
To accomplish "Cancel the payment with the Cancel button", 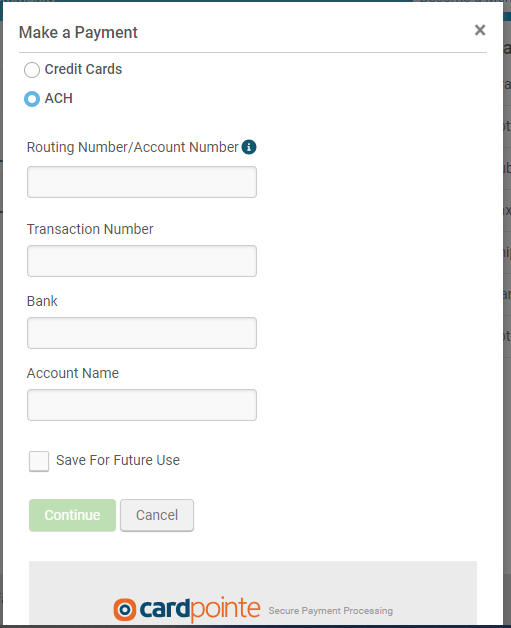I will (157, 515).
